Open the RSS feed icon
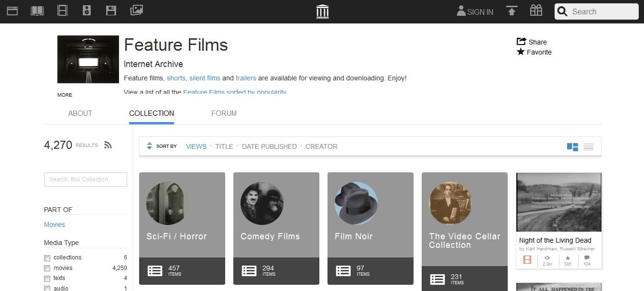Image resolution: width=644 pixels, height=291 pixels. click(x=108, y=145)
